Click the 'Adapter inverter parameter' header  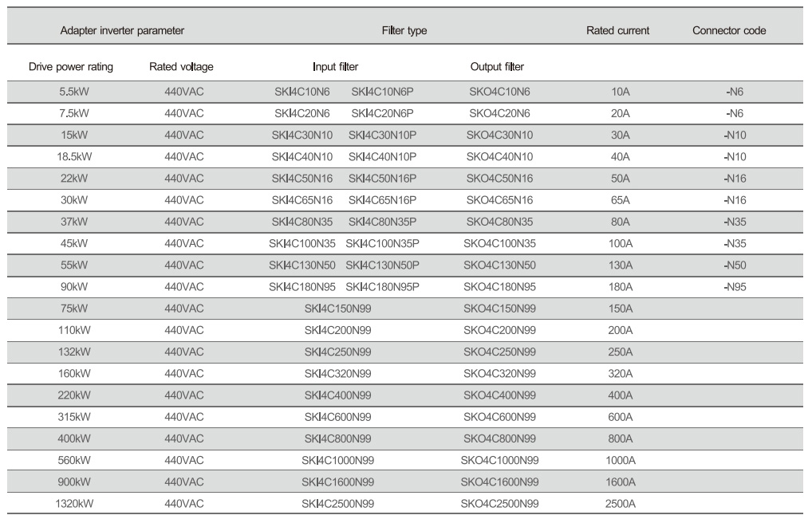coord(122,30)
